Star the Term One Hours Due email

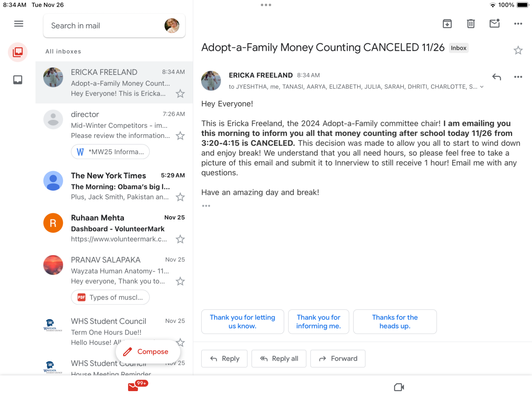180,342
